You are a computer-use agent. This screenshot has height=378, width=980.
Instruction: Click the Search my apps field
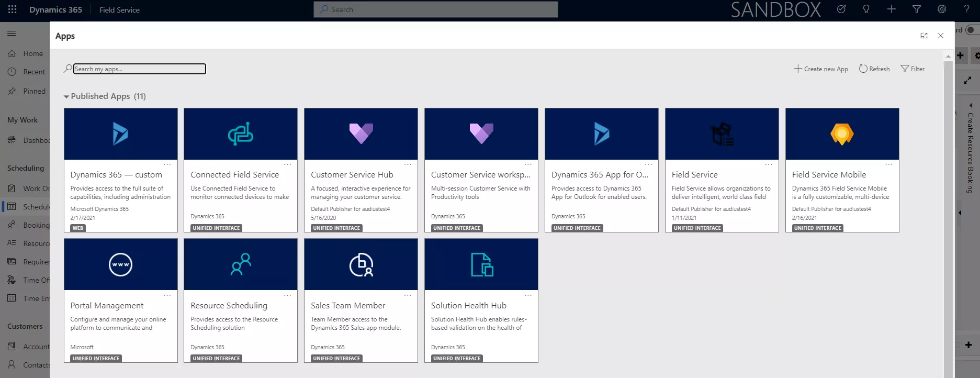[x=139, y=69]
